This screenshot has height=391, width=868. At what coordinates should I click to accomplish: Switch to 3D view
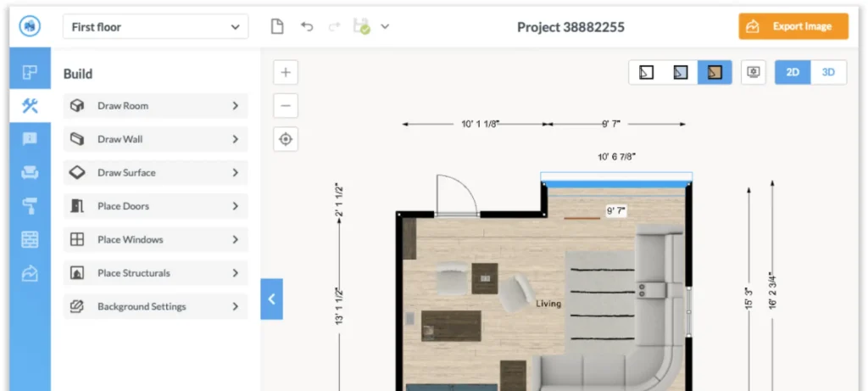point(828,73)
